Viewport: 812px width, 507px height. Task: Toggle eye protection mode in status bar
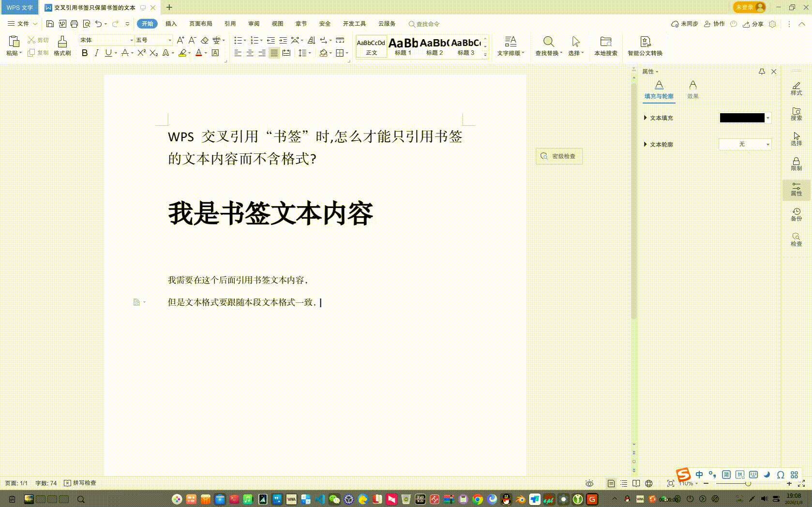(589, 483)
